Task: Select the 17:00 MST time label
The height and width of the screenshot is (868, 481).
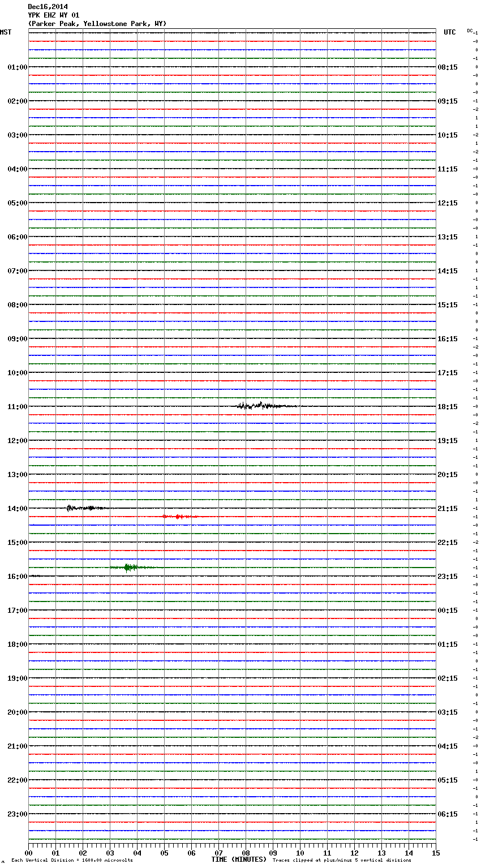Action: click(18, 611)
